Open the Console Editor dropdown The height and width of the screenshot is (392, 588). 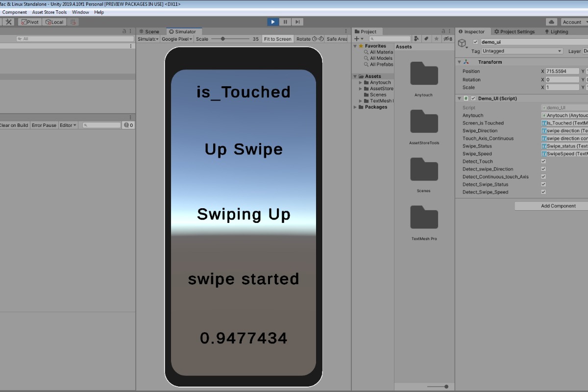68,125
